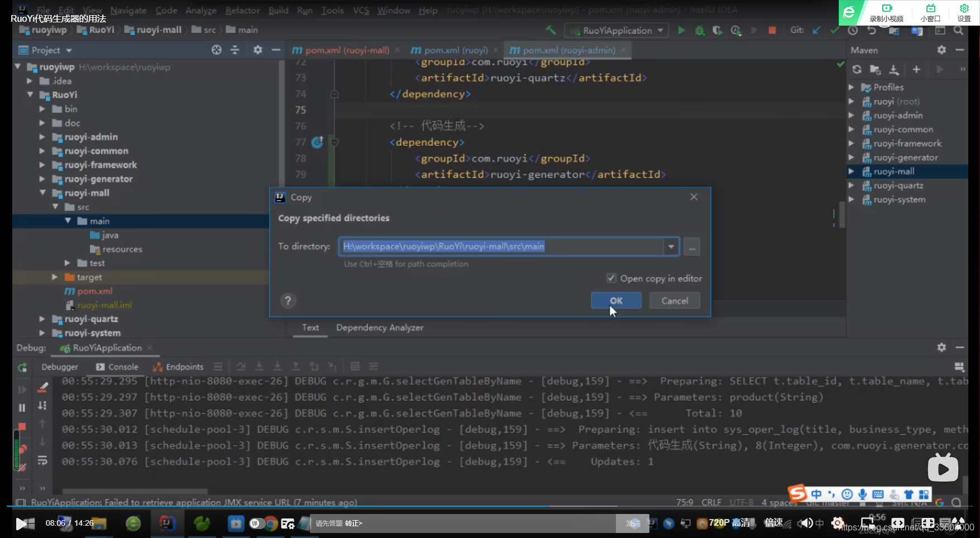This screenshot has width=980, height=538.
Task: Open Maven panel settings gear
Action: [x=941, y=50]
